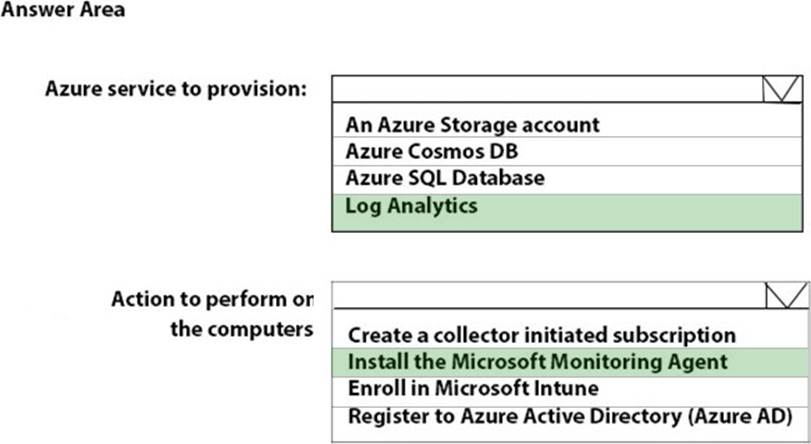Select Install the Microsoft Monitoring Agent
The height and width of the screenshot is (444, 811).
(537, 362)
